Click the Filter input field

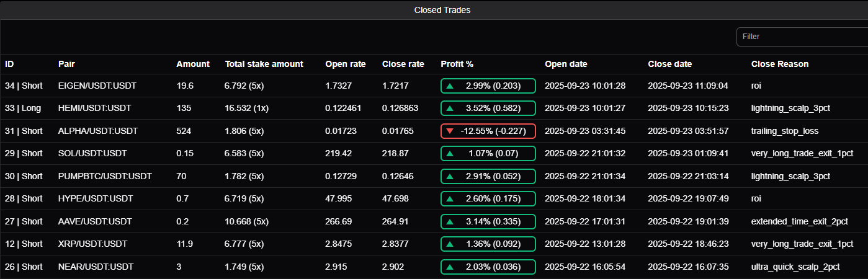coord(802,37)
